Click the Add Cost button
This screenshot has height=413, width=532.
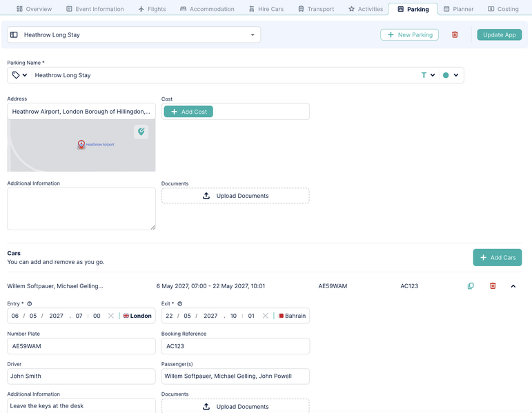click(188, 112)
